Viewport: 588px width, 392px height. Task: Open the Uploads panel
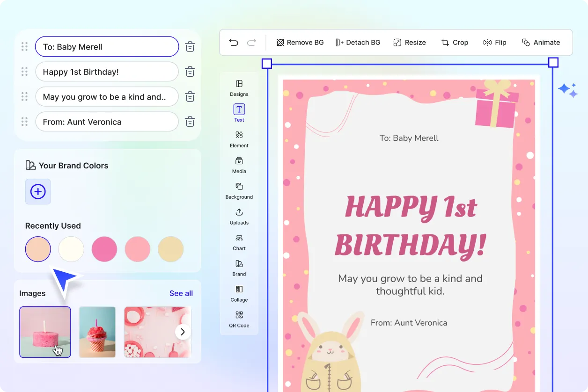[x=239, y=217]
